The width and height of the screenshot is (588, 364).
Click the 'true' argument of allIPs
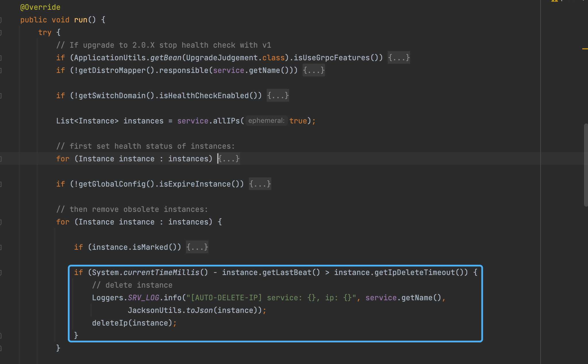(298, 121)
